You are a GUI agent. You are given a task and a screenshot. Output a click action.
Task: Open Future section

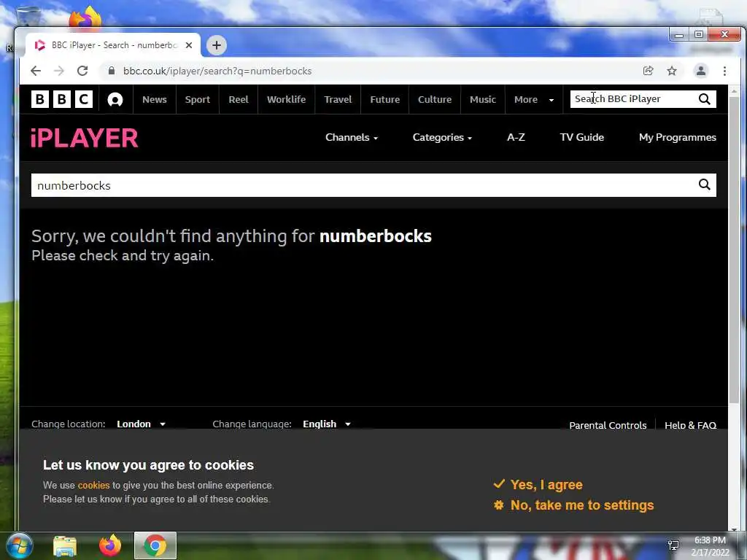pos(385,99)
